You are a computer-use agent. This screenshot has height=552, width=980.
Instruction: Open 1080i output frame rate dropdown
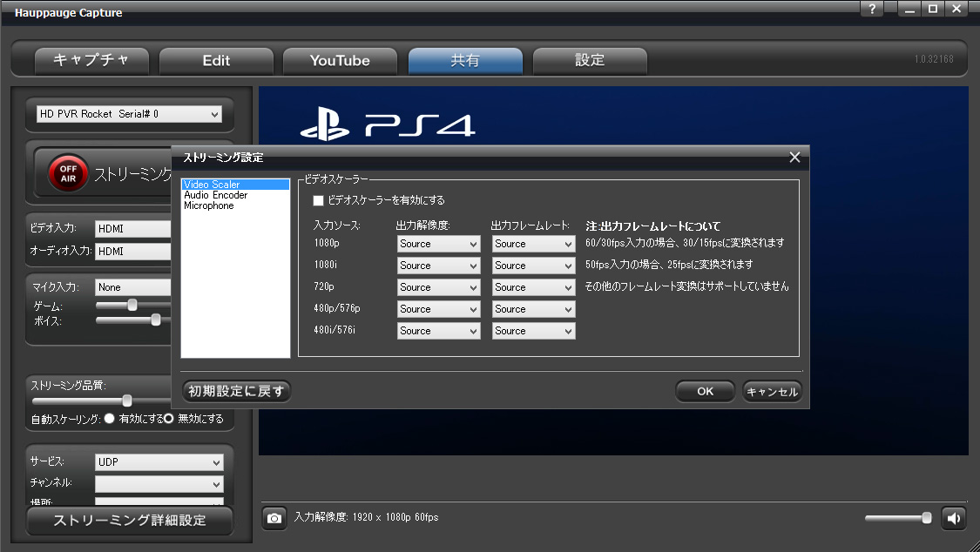[533, 266]
